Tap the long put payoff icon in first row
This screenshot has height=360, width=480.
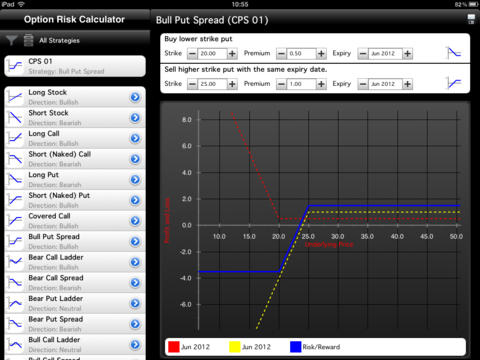(454, 53)
